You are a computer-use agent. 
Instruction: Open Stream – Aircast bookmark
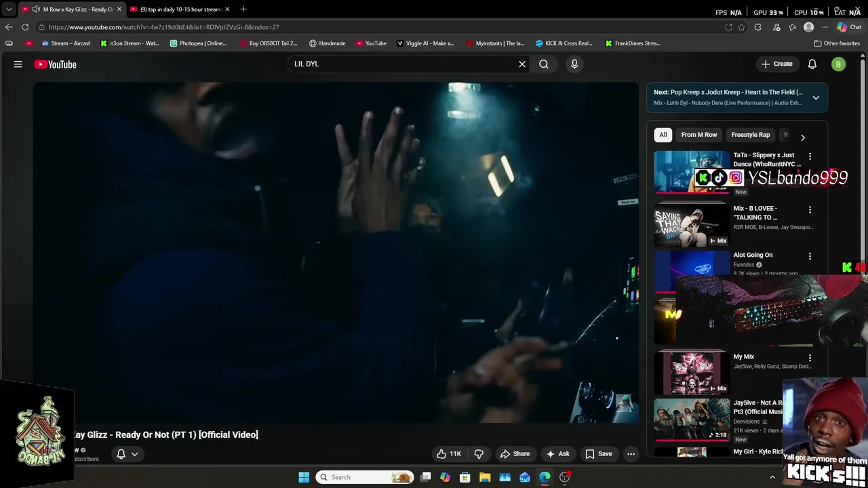66,43
